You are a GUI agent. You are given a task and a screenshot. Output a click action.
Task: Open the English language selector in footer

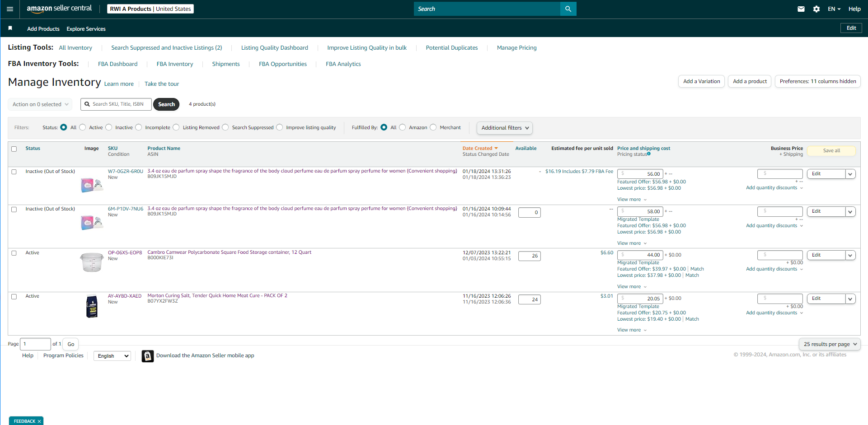tap(113, 356)
